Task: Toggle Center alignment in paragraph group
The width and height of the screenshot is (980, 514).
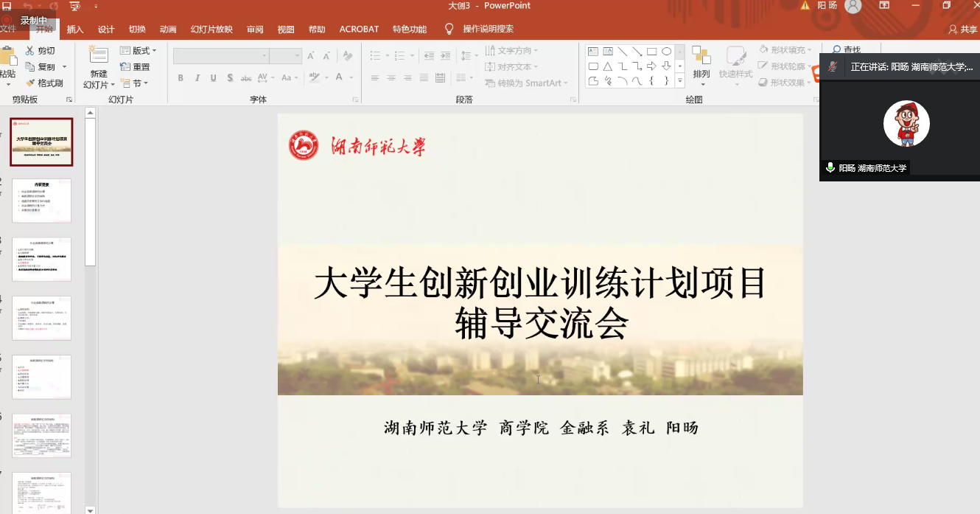Action: pos(391,77)
